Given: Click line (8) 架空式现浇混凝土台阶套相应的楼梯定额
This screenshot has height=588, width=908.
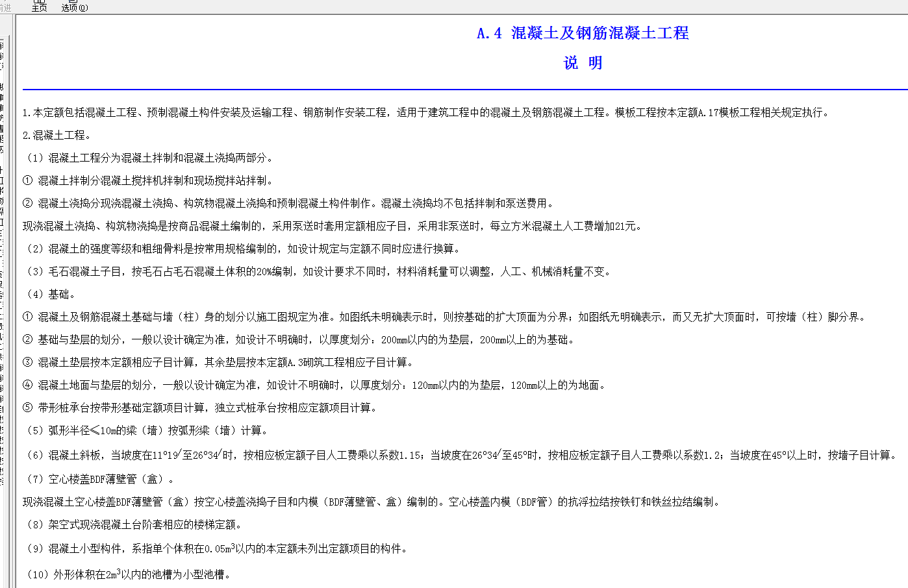Looking at the screenshot, I should (134, 525).
